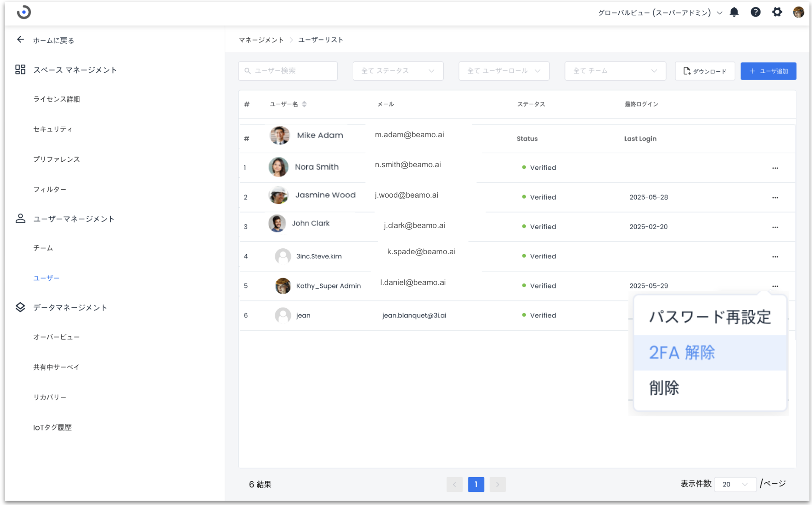Choose パスワード再設定 from the context menu

coord(710,317)
